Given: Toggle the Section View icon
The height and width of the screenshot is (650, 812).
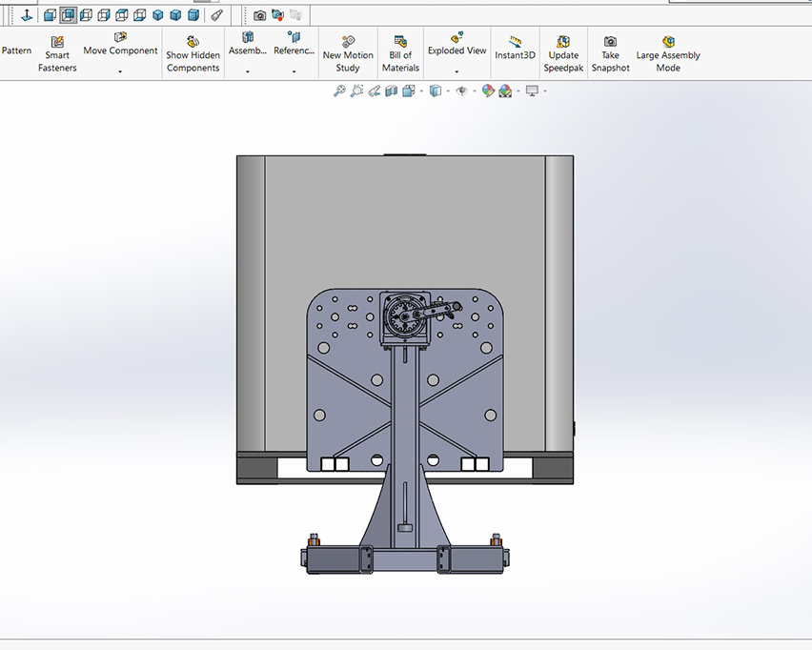Looking at the screenshot, I should tap(392, 91).
